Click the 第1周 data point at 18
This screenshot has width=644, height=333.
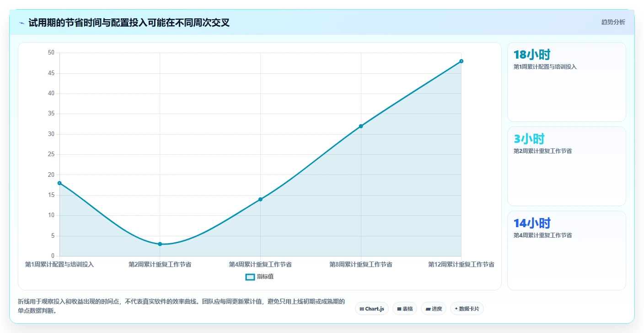point(59,183)
